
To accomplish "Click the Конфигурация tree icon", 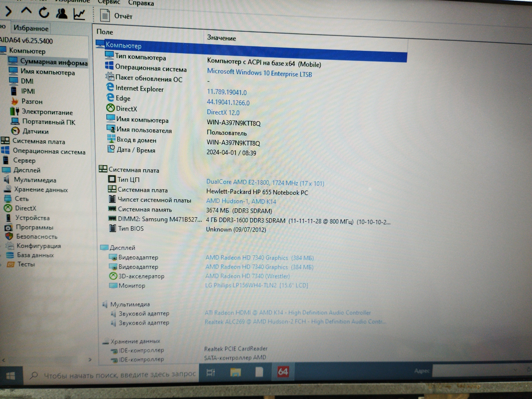I will click(x=10, y=245).
